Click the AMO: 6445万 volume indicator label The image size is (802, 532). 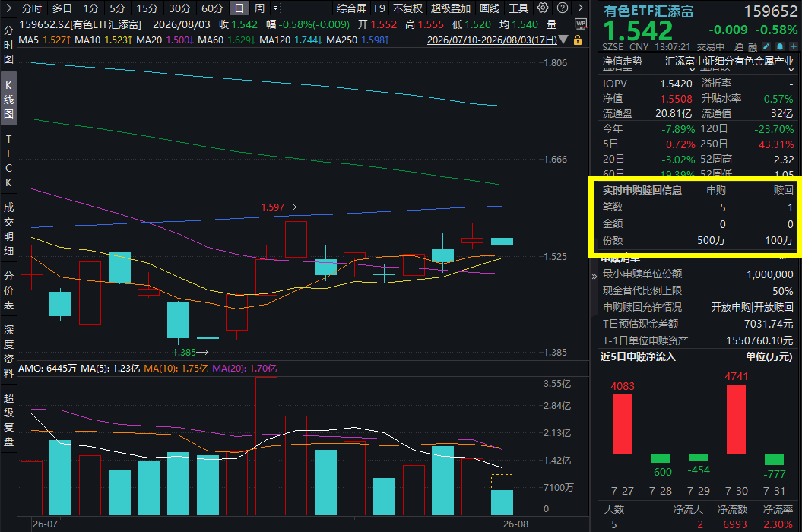click(47, 369)
